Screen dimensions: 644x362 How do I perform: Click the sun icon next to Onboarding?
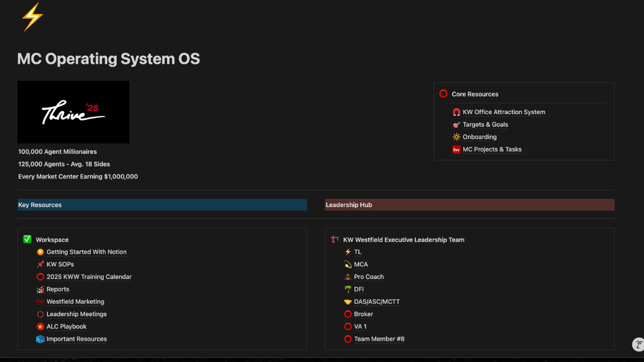456,137
